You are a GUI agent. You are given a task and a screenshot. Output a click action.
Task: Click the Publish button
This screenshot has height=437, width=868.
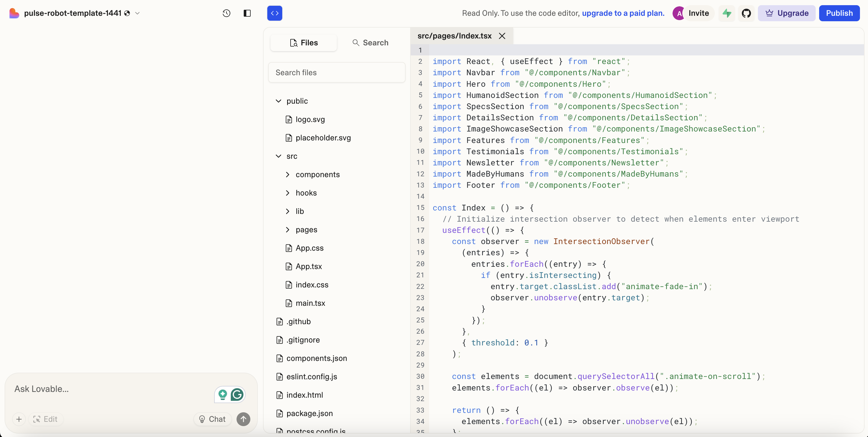839,13
